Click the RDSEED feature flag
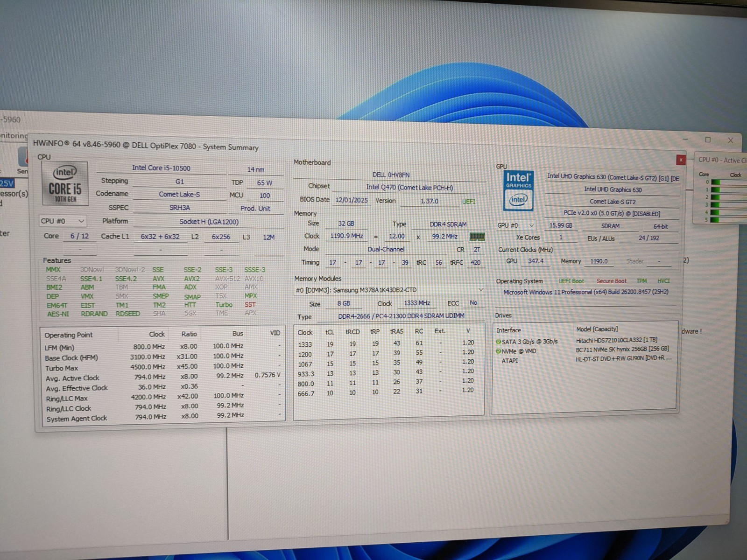The height and width of the screenshot is (560, 747). pos(128,314)
